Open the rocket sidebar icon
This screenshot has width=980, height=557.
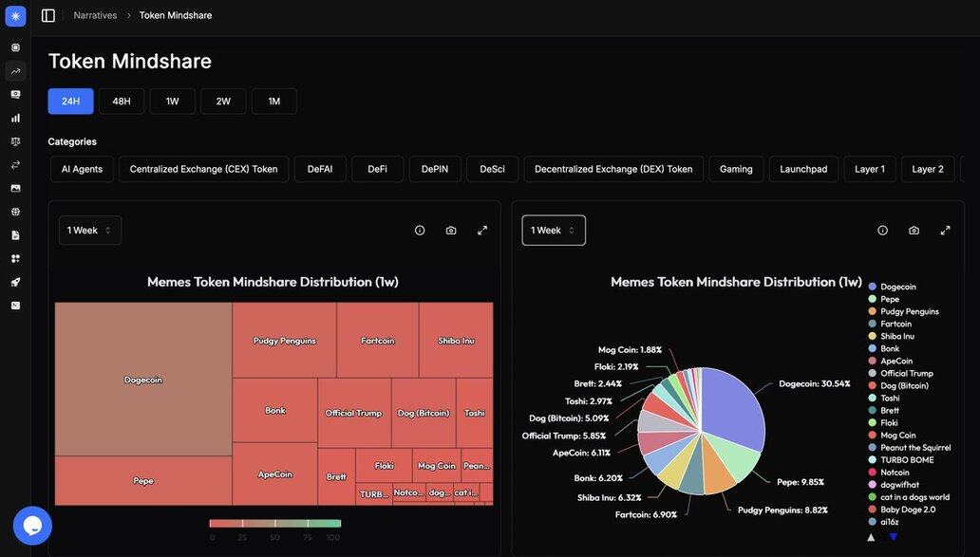15,282
